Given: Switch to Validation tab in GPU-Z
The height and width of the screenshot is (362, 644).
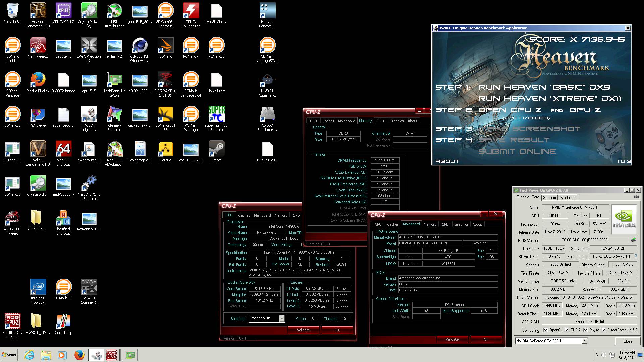Looking at the screenshot, I should click(568, 198).
